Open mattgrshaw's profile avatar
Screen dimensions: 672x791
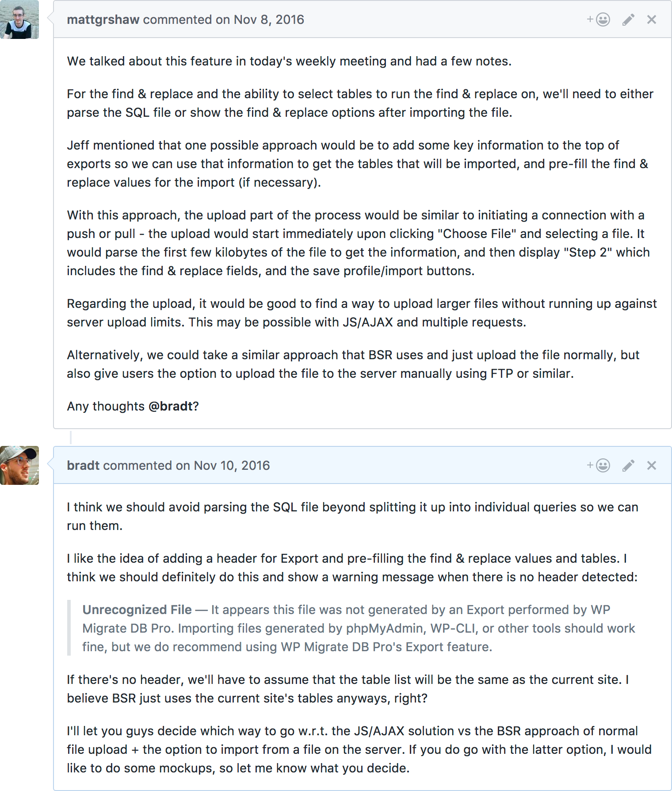point(19,19)
